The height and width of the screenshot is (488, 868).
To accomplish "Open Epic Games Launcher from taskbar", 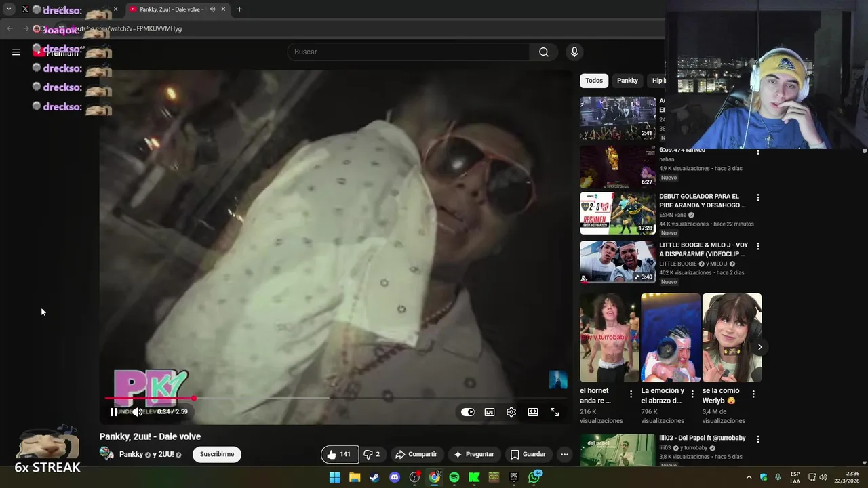I will (x=514, y=477).
